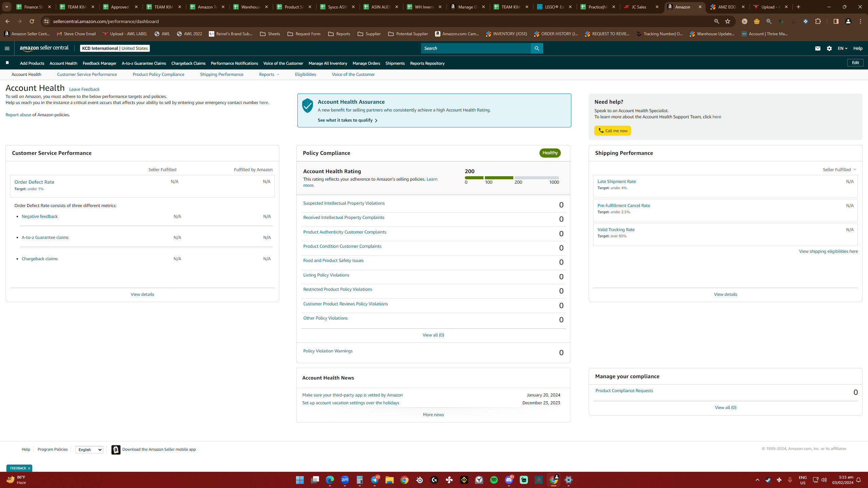Open the English language select in footer
Image resolution: width=868 pixels, height=488 pixels.
pyautogui.click(x=89, y=450)
